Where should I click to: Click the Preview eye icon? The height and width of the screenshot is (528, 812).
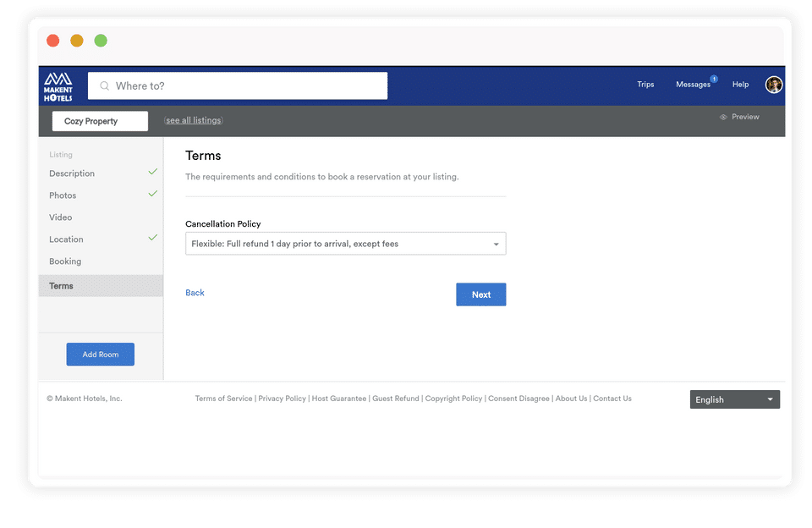click(723, 117)
